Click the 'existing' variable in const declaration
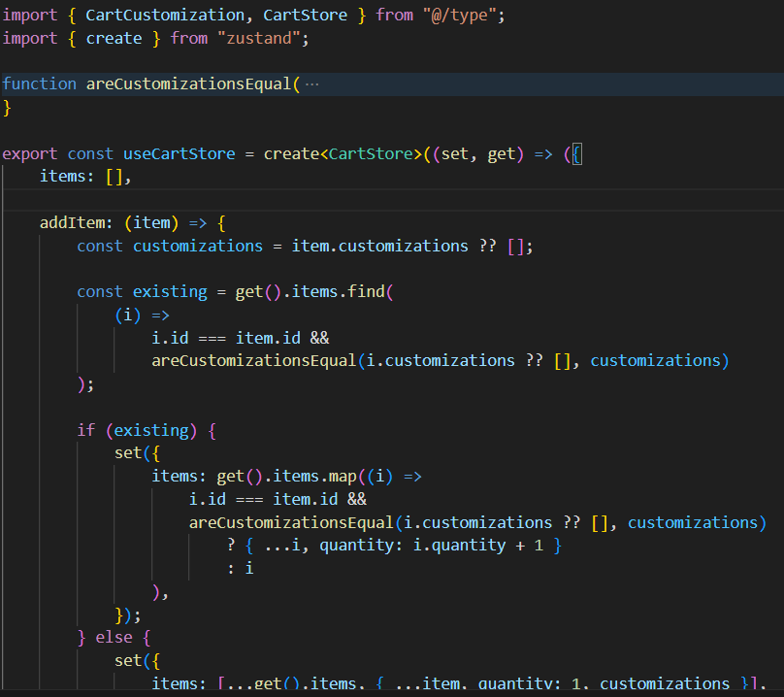 click(170, 291)
